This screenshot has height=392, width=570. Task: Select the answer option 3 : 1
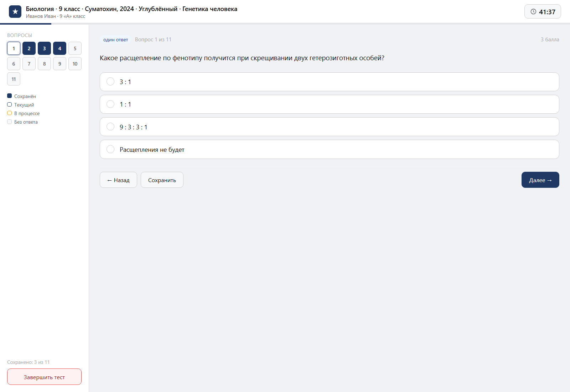329,82
